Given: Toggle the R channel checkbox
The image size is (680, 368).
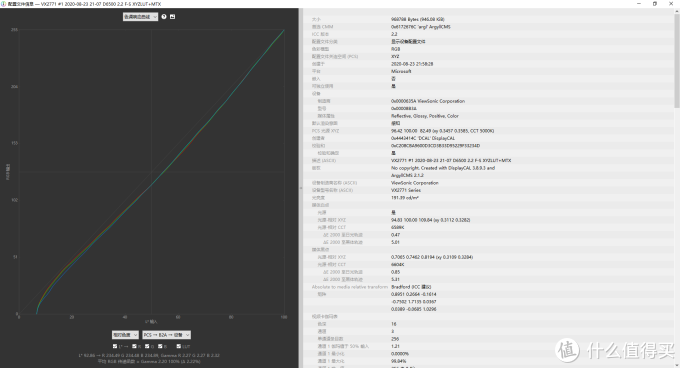Looking at the screenshot, I should [134, 346].
